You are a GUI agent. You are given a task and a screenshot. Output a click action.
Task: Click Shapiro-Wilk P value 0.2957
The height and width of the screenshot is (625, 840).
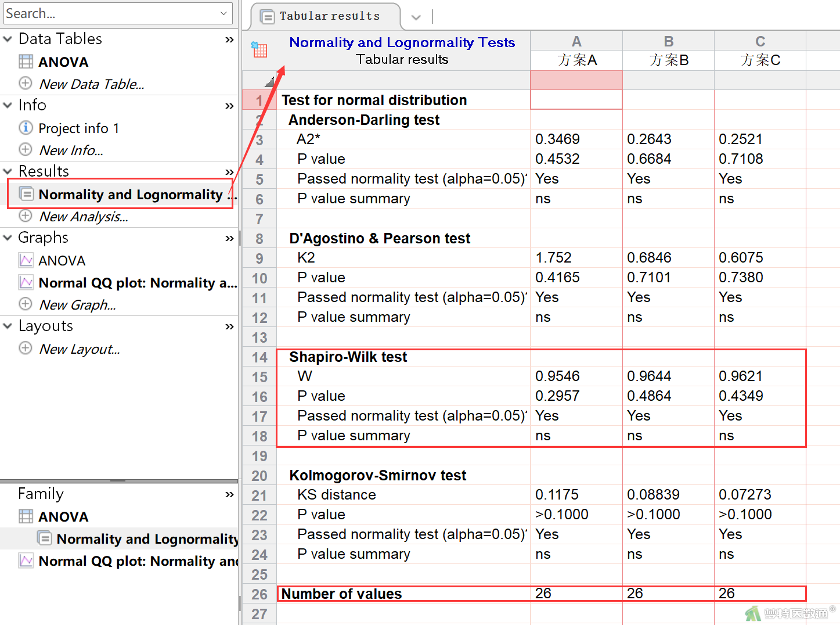(557, 396)
